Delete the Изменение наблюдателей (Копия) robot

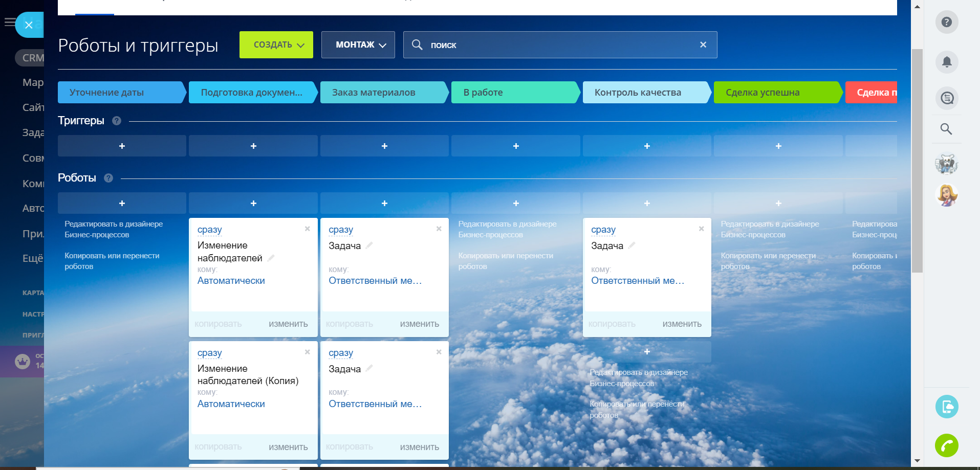pyautogui.click(x=308, y=352)
